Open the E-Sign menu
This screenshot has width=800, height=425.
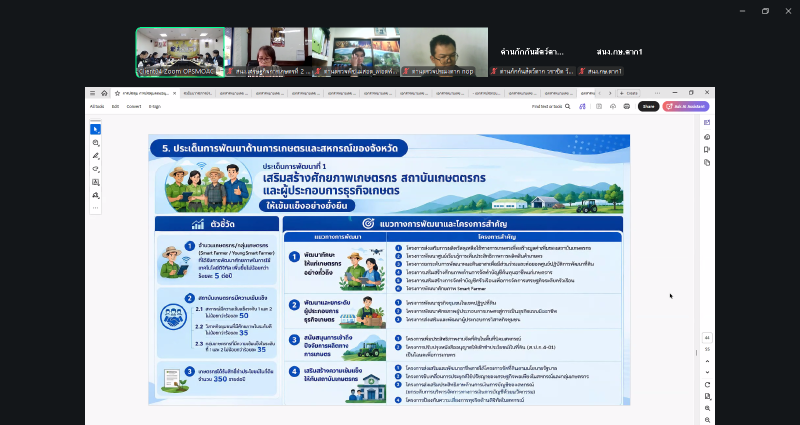pos(155,107)
